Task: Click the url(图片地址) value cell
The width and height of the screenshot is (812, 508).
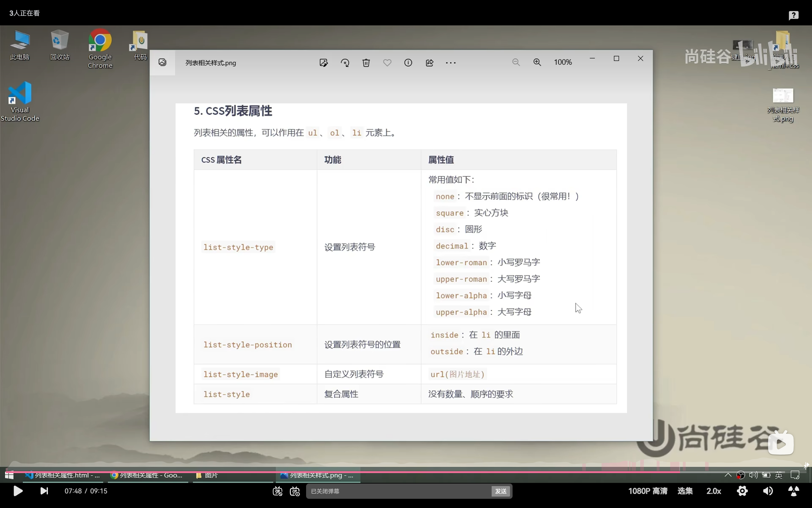Action: point(458,374)
